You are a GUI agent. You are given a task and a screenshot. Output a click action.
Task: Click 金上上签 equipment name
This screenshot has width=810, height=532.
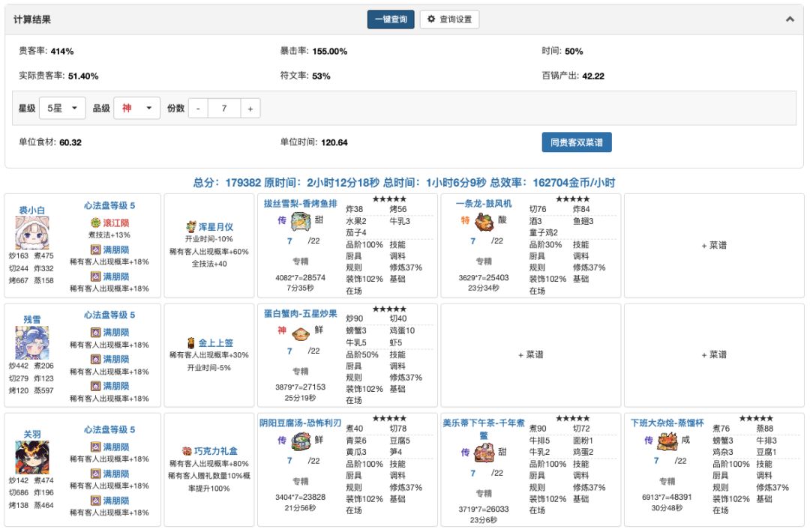pos(215,342)
